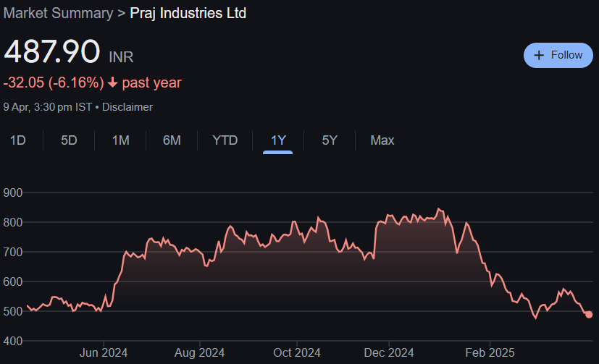Screen dimensions: 599x364
Task: Click the Oct 2024 axis label
Action: coord(297,352)
